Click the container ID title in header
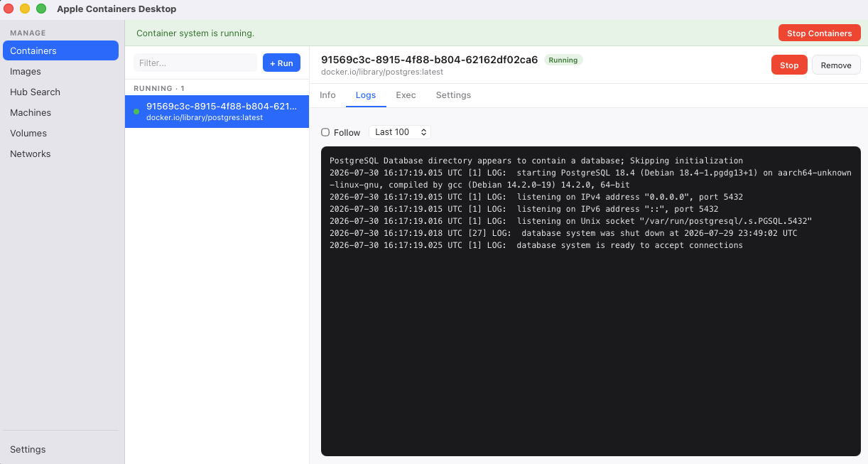 430,60
